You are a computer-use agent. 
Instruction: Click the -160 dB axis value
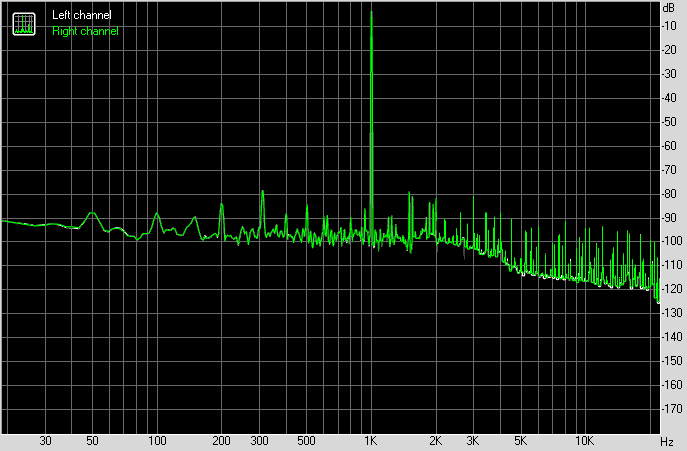click(671, 385)
